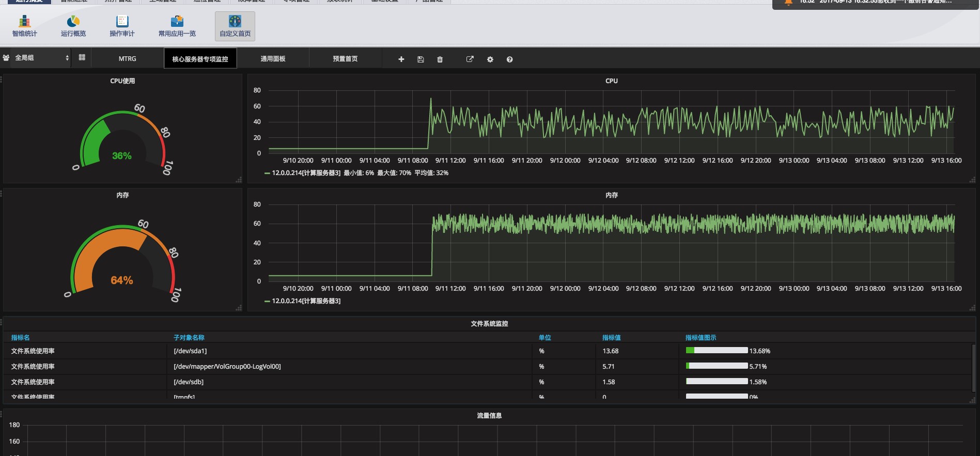Click the external link/export icon
The image size is (980, 456).
pyautogui.click(x=470, y=59)
